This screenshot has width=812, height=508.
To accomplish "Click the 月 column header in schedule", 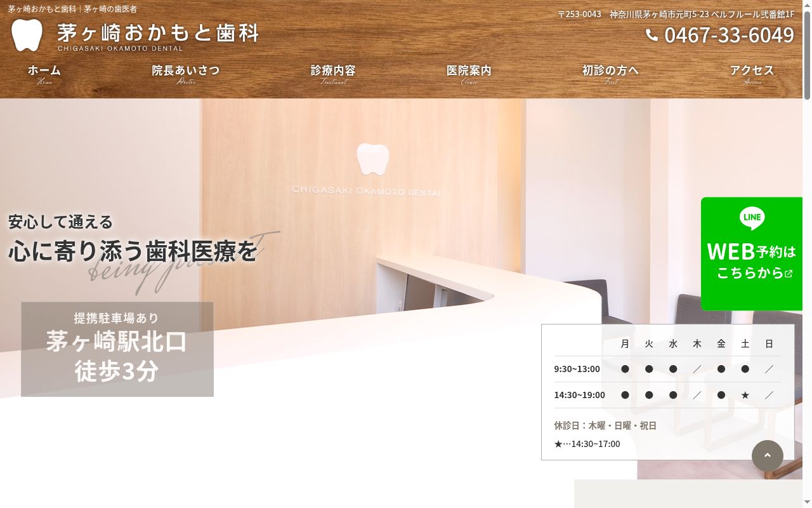I will pyautogui.click(x=625, y=344).
